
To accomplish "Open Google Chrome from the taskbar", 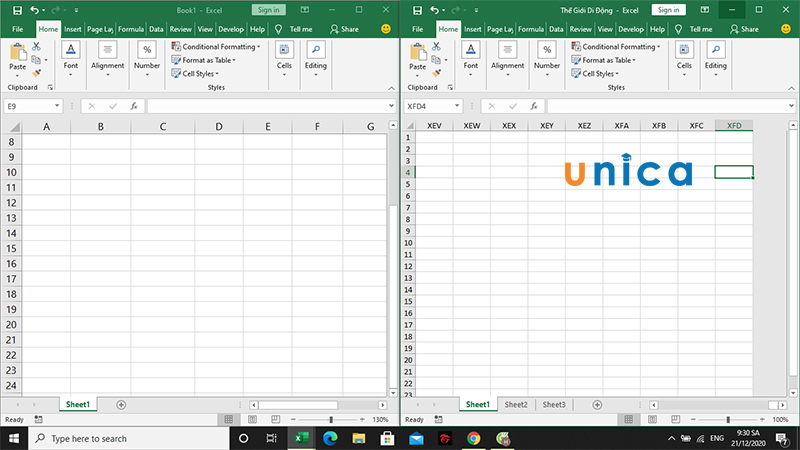I will [x=474, y=438].
